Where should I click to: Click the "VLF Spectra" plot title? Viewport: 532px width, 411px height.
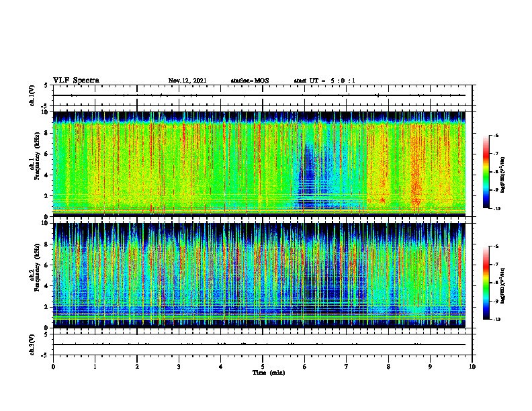76,81
